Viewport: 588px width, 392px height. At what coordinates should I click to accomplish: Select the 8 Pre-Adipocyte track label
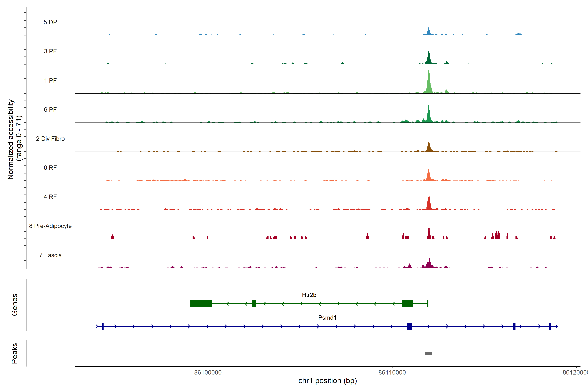click(50, 226)
